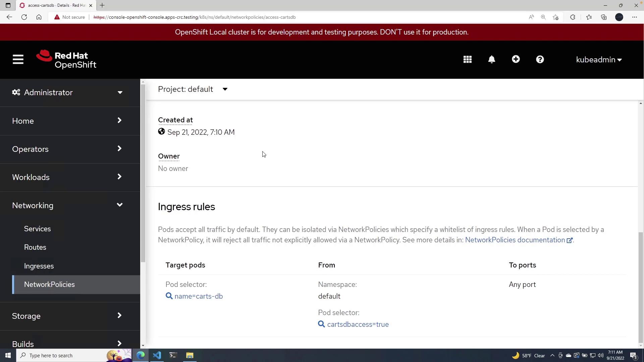Open the help question mark icon

coord(540,60)
